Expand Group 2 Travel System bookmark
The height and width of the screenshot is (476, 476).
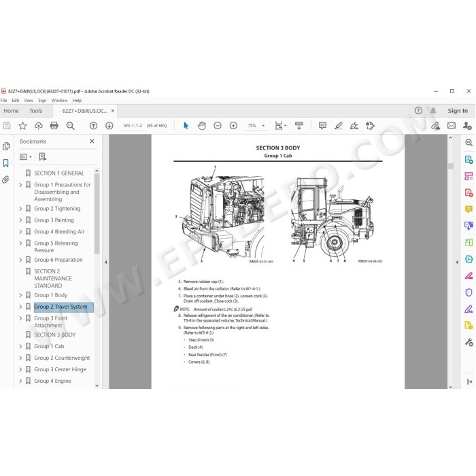click(20, 307)
